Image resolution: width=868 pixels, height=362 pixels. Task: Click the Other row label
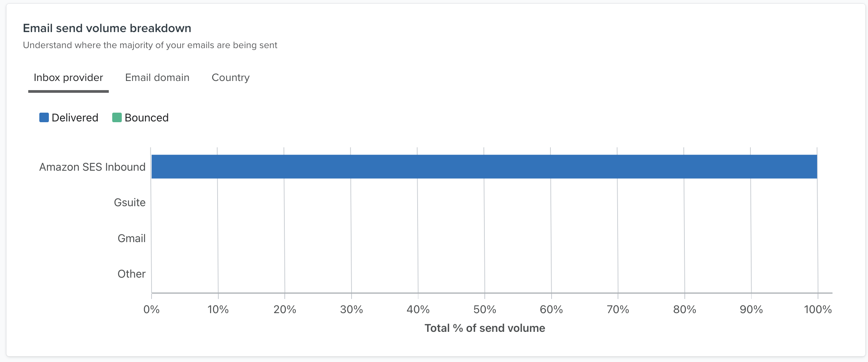[131, 273]
